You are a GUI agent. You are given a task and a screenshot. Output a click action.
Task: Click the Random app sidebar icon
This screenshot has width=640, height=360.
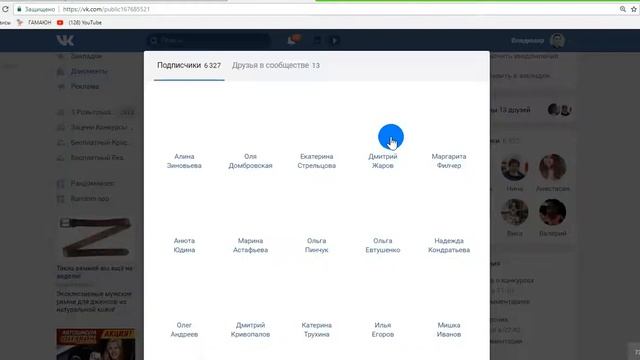(x=61, y=199)
